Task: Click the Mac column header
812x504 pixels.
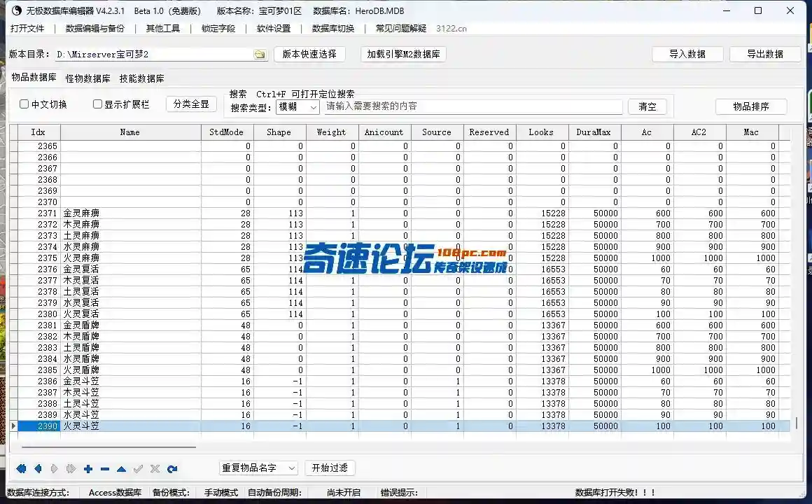Action: click(752, 132)
